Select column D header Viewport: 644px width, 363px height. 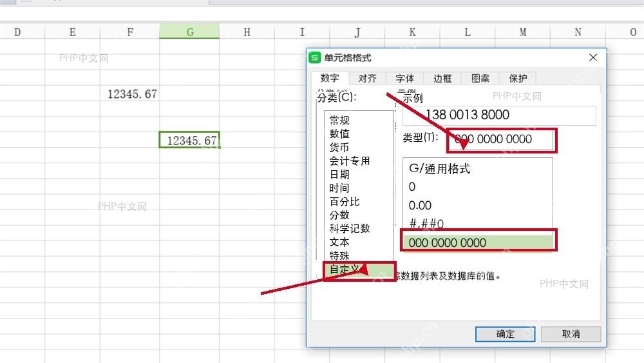point(17,32)
